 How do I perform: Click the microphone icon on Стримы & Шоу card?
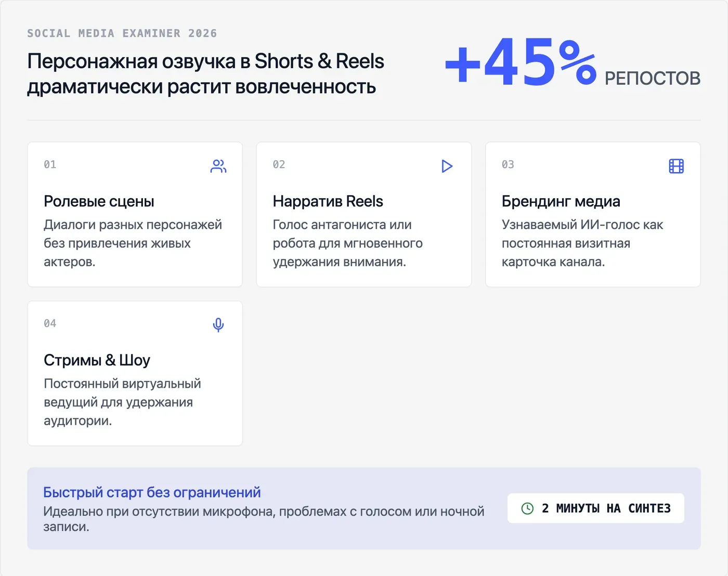[x=218, y=325]
